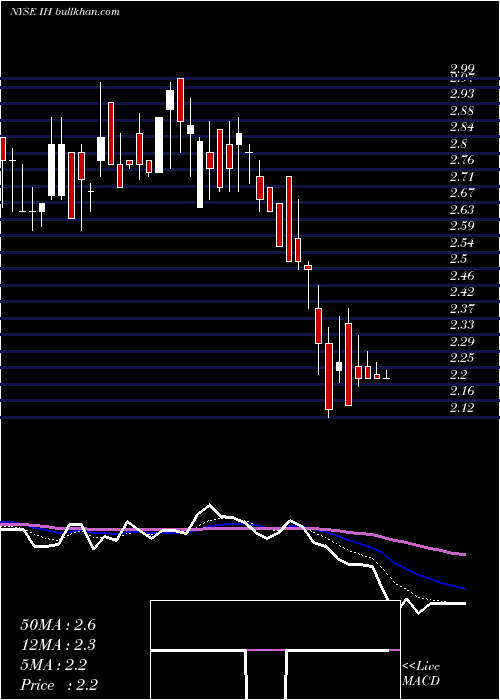This screenshot has height=700, width=500.
Task: Click the 2.12 price axis label
Action: pos(462,408)
